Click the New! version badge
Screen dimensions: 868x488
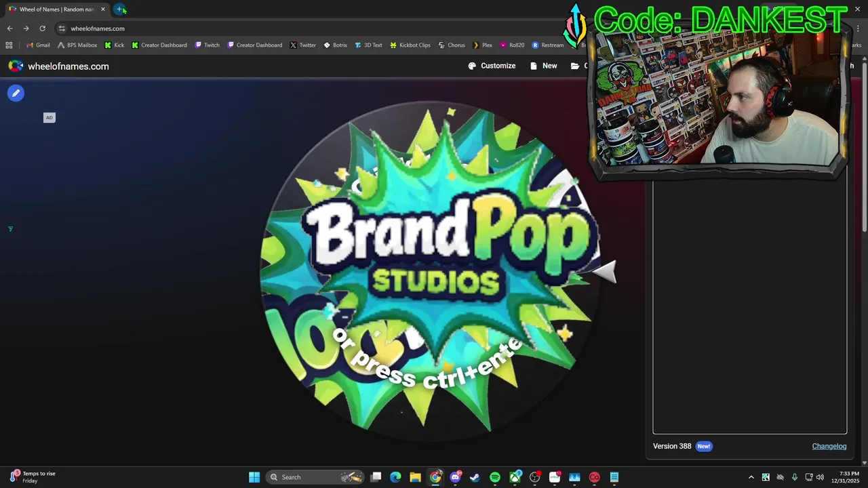click(x=704, y=446)
